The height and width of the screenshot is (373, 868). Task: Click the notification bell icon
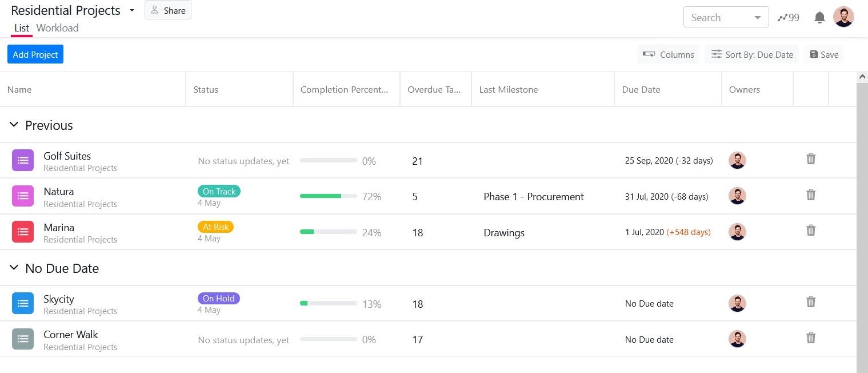click(819, 18)
